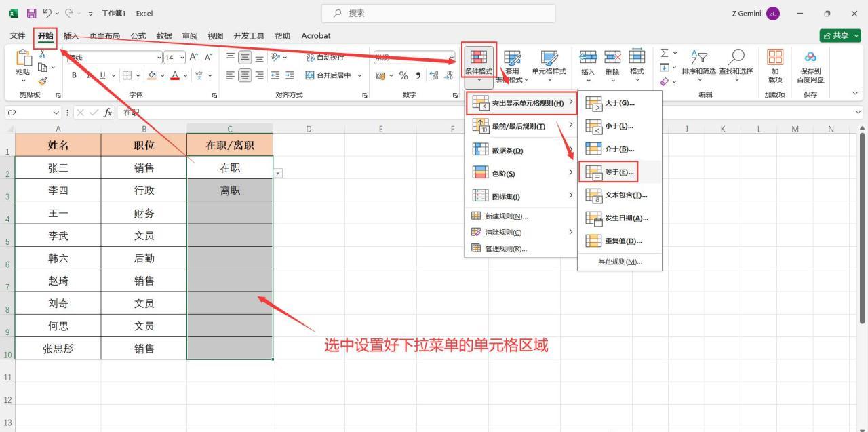This screenshot has width=868, height=432.
Task: Click the Insert function fx icon
Action: pos(108,113)
